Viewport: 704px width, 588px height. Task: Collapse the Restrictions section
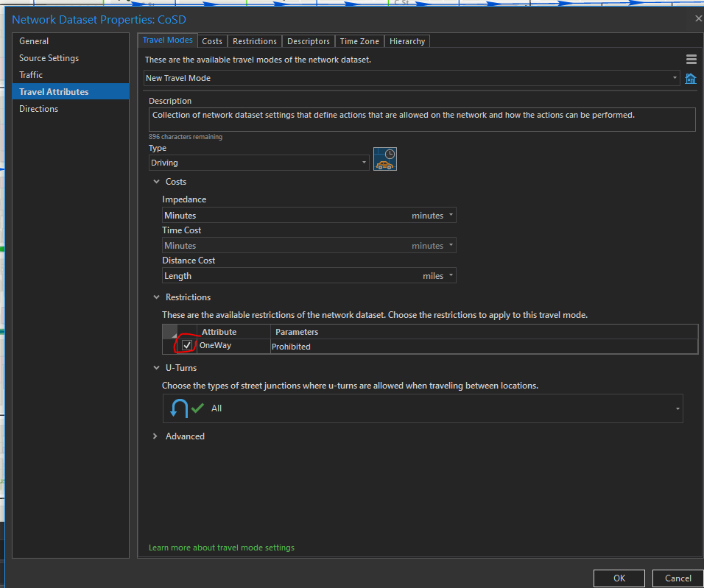click(x=156, y=297)
